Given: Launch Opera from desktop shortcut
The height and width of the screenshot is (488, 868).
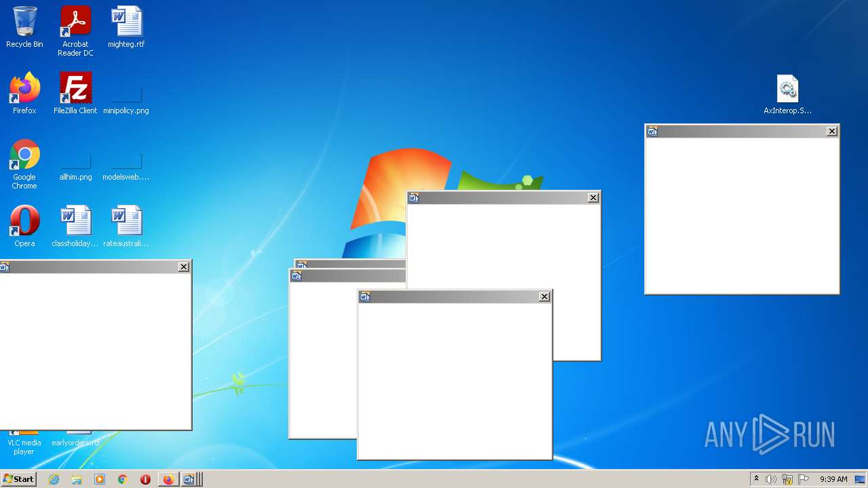Looking at the screenshot, I should click(x=24, y=226).
